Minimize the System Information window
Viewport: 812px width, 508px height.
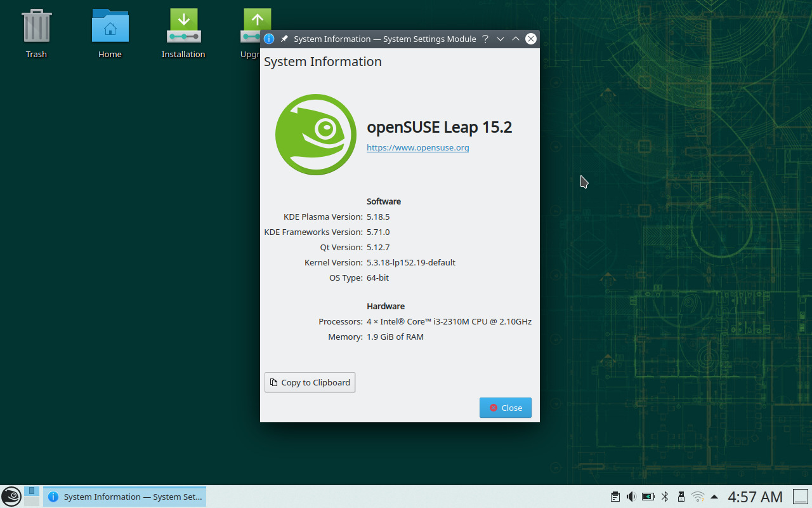[x=501, y=39]
